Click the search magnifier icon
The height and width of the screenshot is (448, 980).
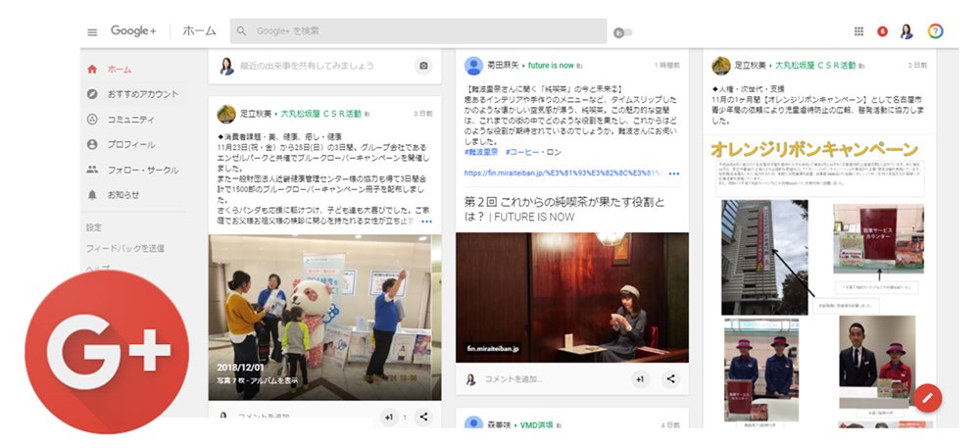[x=242, y=30]
